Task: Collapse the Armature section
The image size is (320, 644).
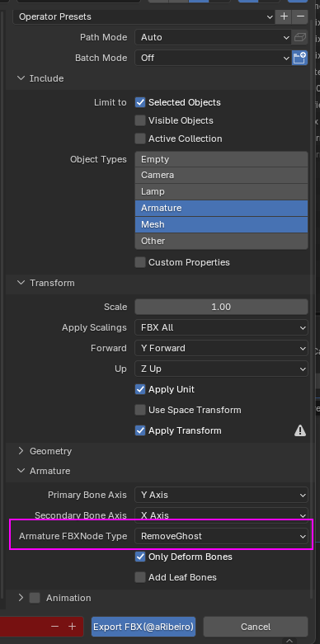Action: pos(21,471)
